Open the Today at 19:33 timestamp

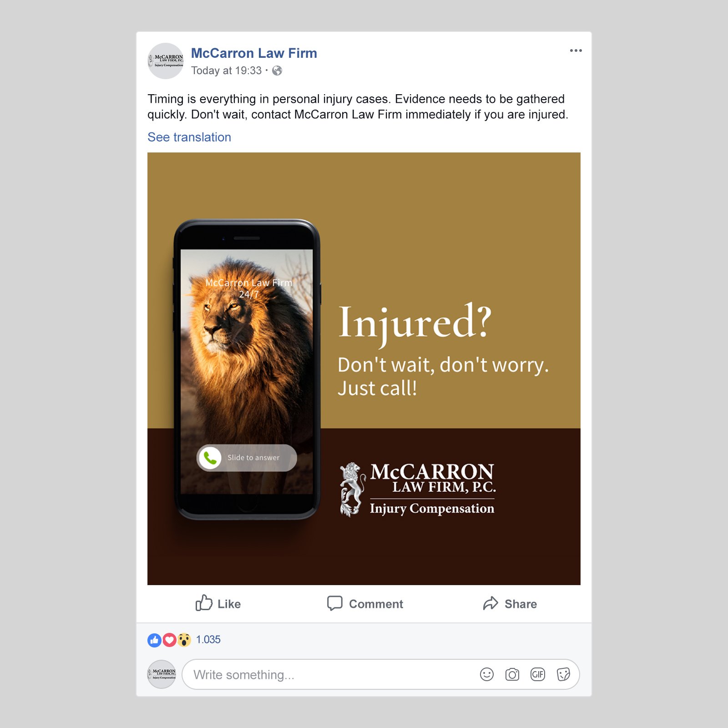(x=226, y=71)
